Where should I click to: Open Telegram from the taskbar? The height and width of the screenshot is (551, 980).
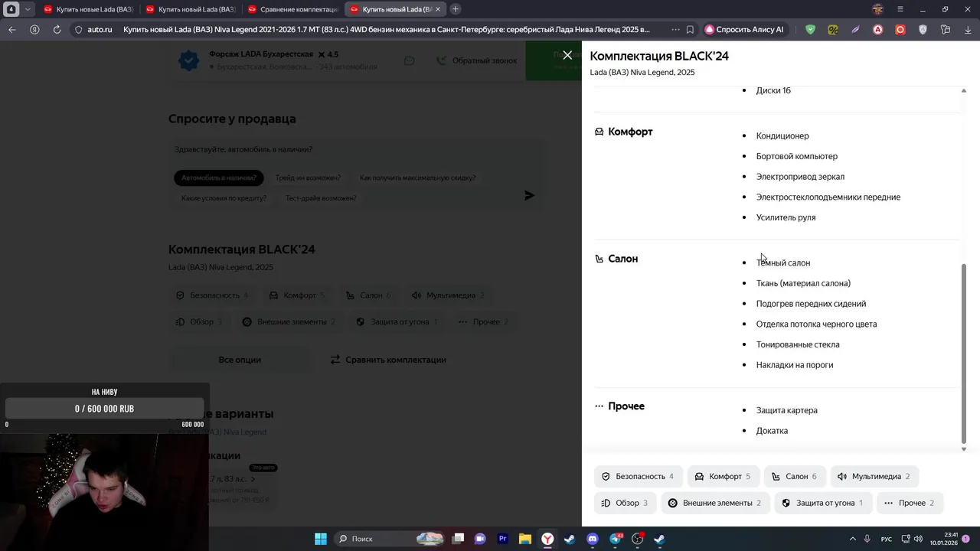tap(615, 539)
